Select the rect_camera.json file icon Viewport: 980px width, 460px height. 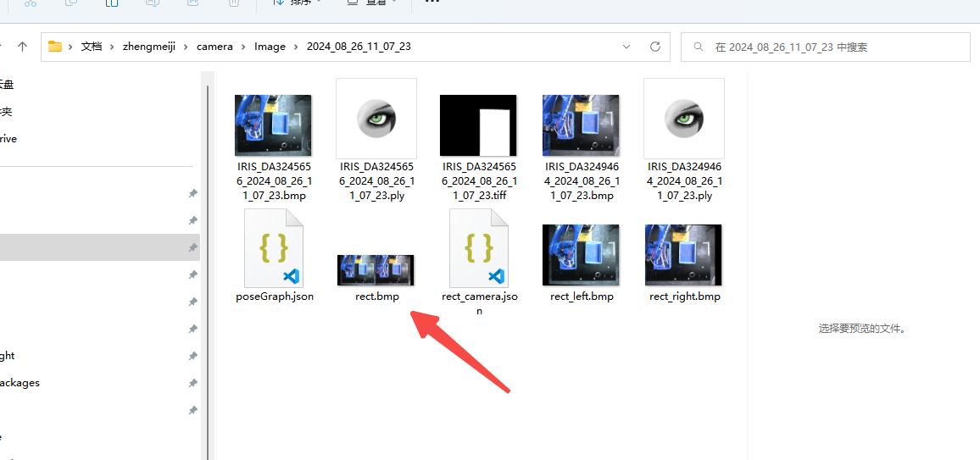tap(479, 248)
